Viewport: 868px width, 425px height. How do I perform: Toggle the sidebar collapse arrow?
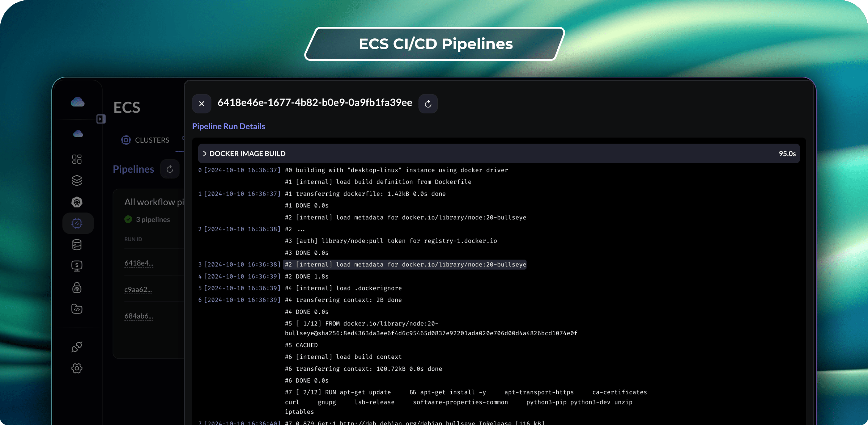click(x=101, y=118)
